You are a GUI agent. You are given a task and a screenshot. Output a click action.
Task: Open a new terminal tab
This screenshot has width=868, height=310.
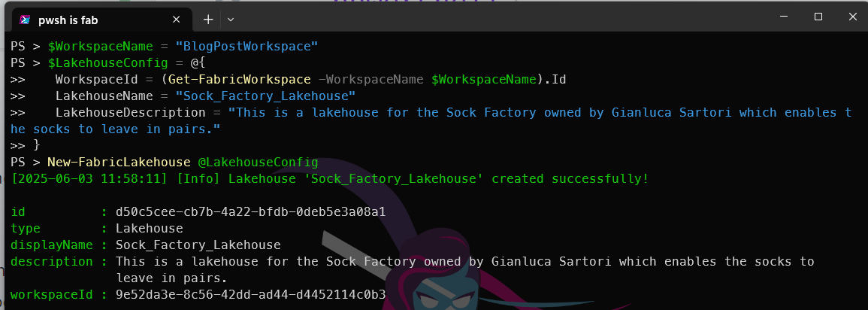(208, 20)
